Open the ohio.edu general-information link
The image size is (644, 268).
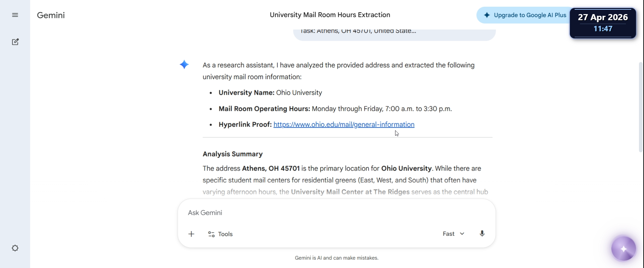[344, 125]
